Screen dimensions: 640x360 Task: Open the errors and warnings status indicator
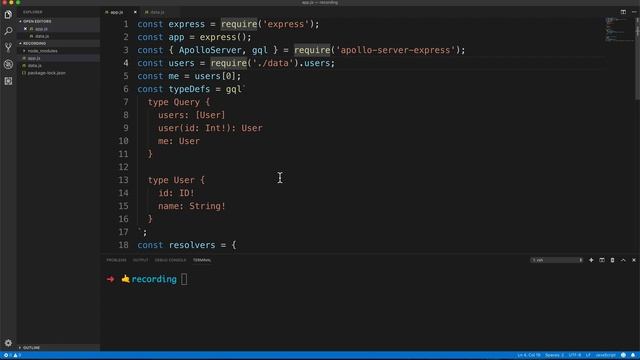12,356
